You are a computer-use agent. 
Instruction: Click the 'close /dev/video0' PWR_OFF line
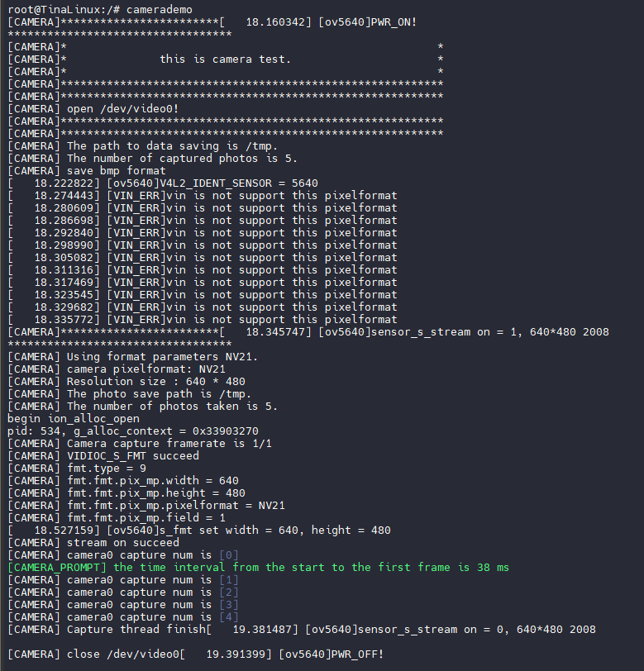click(x=195, y=654)
